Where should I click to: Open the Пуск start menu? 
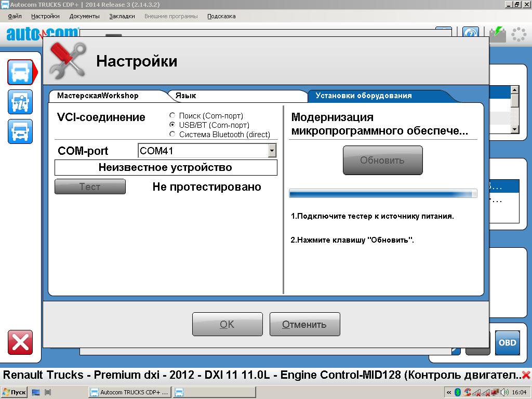[14, 392]
